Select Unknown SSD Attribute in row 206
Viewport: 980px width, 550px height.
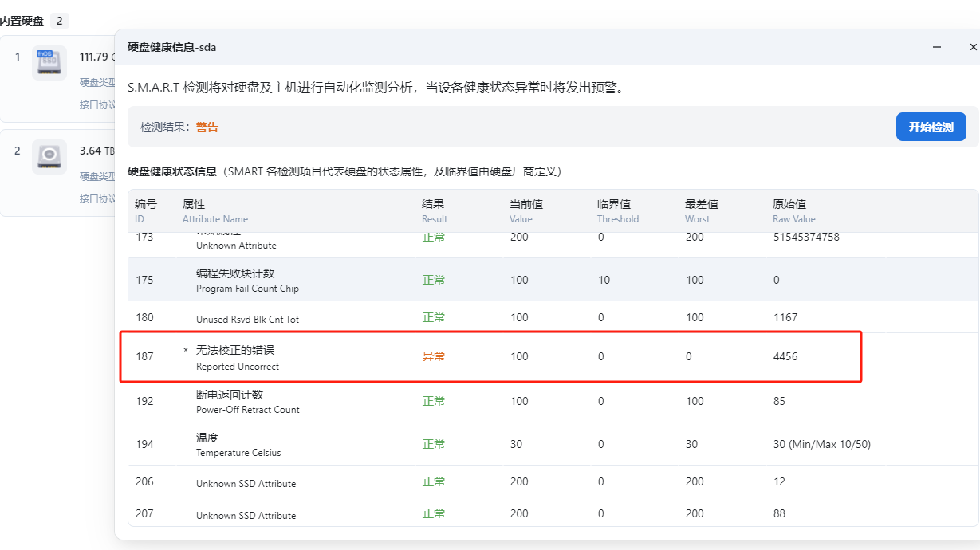[246, 484]
